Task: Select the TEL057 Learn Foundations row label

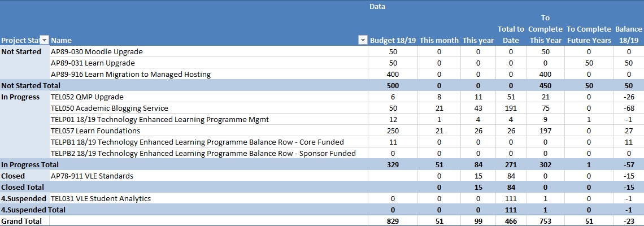Action: tap(94, 131)
